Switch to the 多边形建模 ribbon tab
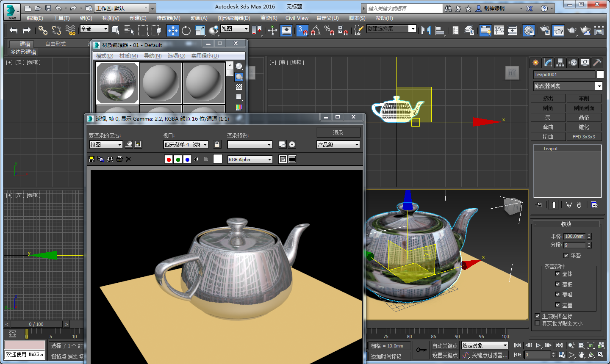Screen dimensions: 610x364 click(23, 52)
